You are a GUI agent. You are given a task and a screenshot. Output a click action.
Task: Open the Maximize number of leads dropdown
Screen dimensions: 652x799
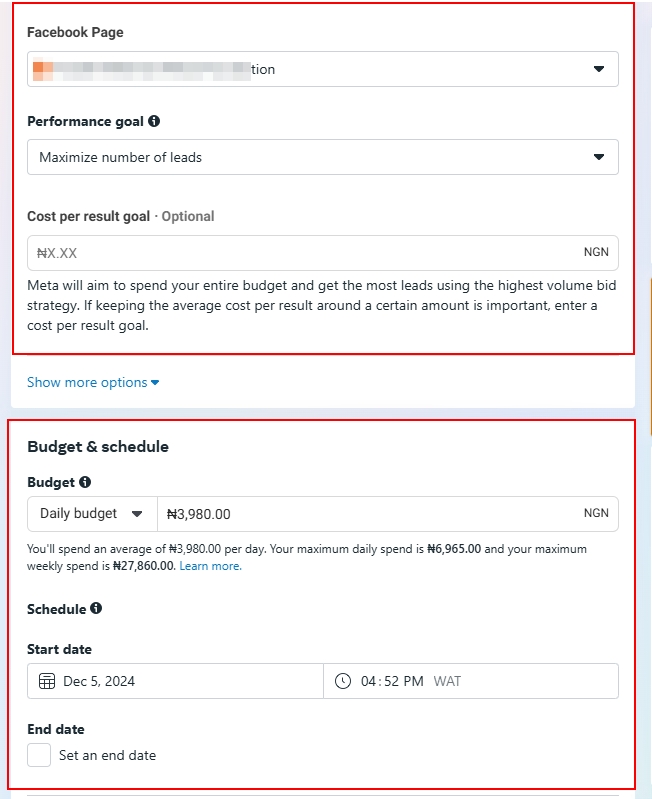tap(598, 157)
